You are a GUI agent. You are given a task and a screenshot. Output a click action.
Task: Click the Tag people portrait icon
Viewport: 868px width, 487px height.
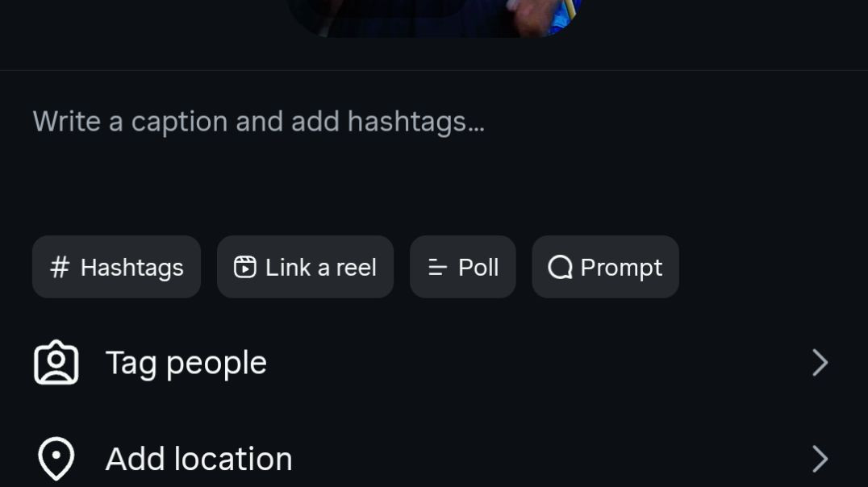click(x=56, y=363)
